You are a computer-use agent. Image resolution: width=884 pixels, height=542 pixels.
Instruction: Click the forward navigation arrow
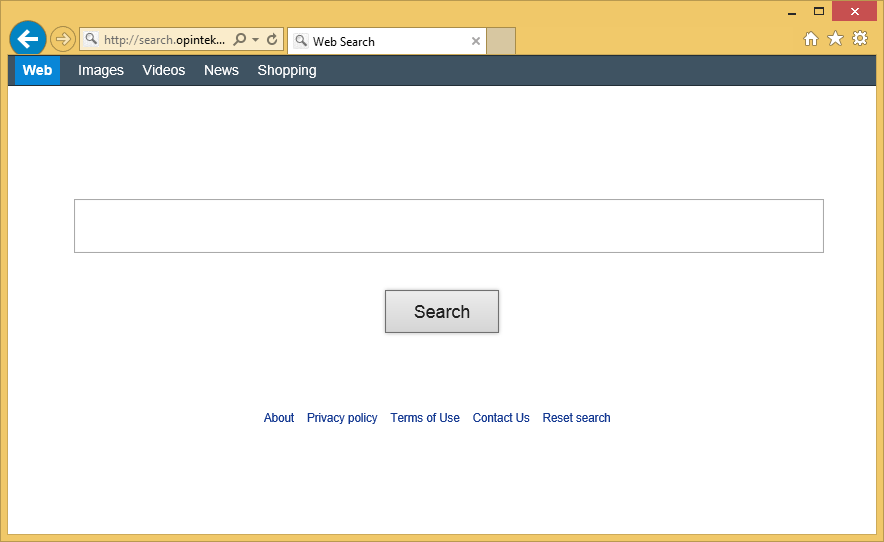tap(63, 39)
